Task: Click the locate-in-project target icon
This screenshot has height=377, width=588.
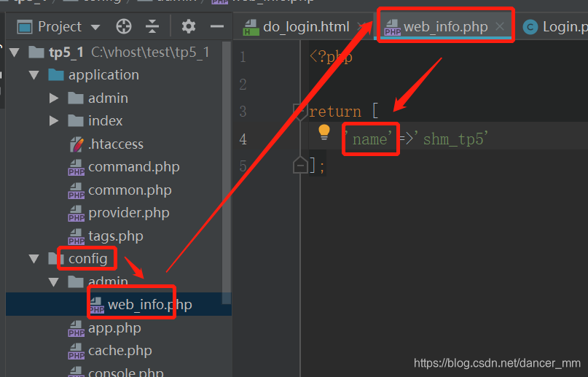Action: coord(124,27)
